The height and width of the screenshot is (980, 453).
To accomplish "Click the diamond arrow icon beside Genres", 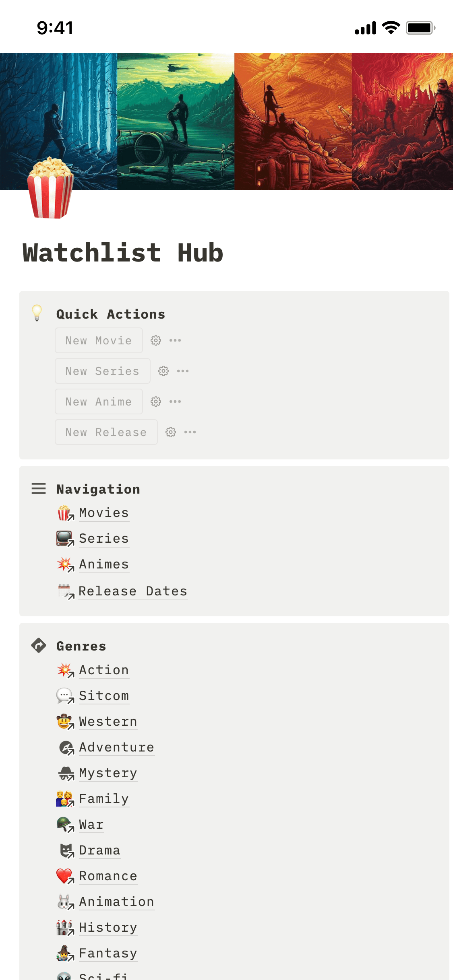I will [38, 645].
